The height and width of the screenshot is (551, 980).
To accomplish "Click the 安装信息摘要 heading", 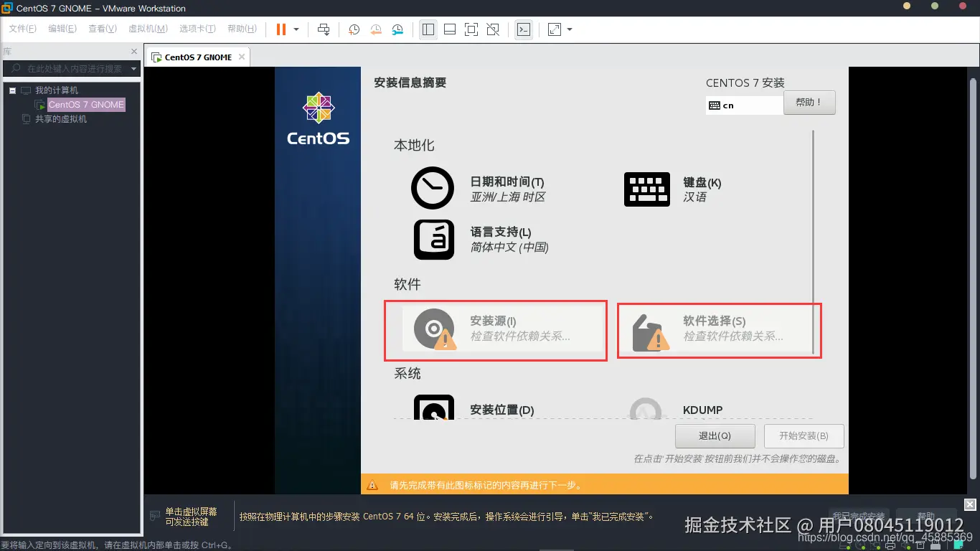I will [410, 83].
